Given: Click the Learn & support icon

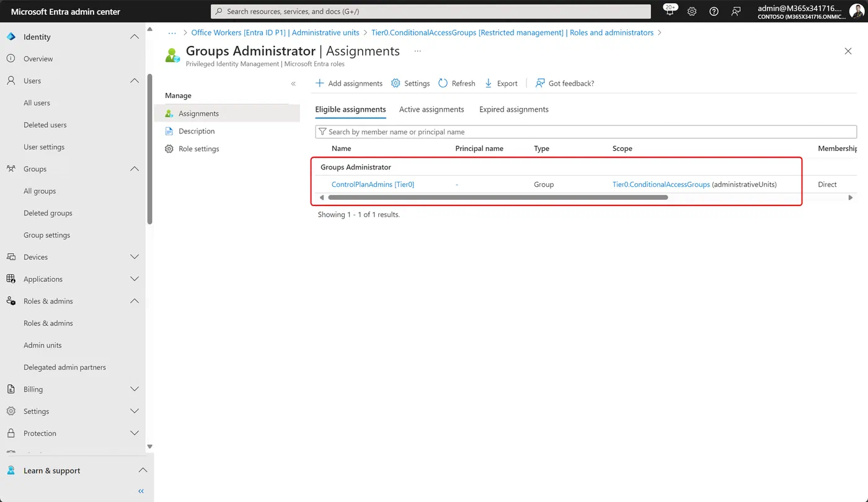Looking at the screenshot, I should coord(11,470).
